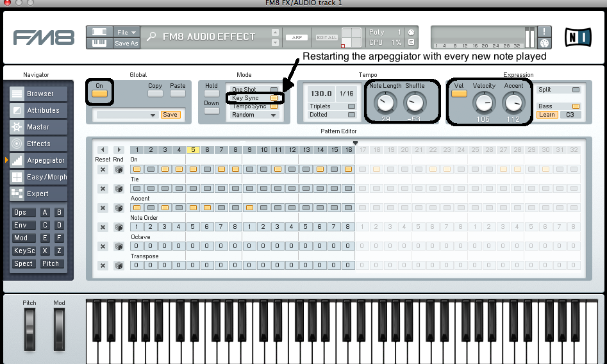Image resolution: width=607 pixels, height=364 pixels.
Task: Click the rack view icon above keyboard icon
Action: [99, 32]
